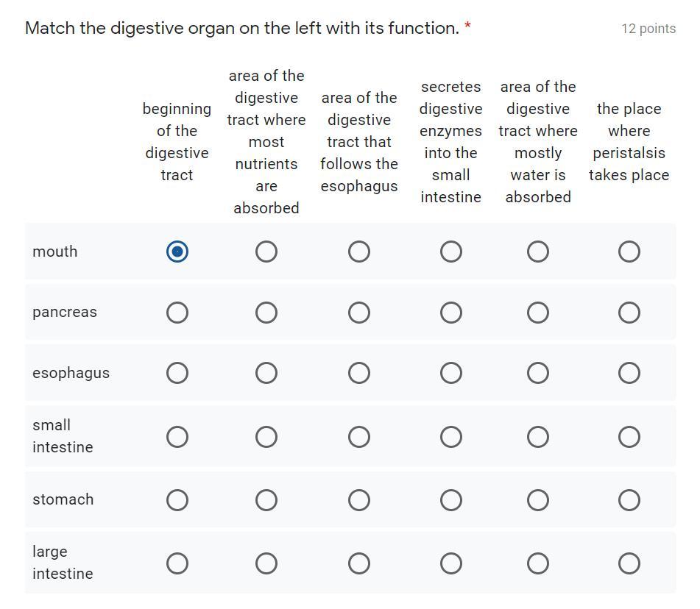
Task: Select 'mostly water absorbed' for small intestine
Action: pyautogui.click(x=538, y=437)
